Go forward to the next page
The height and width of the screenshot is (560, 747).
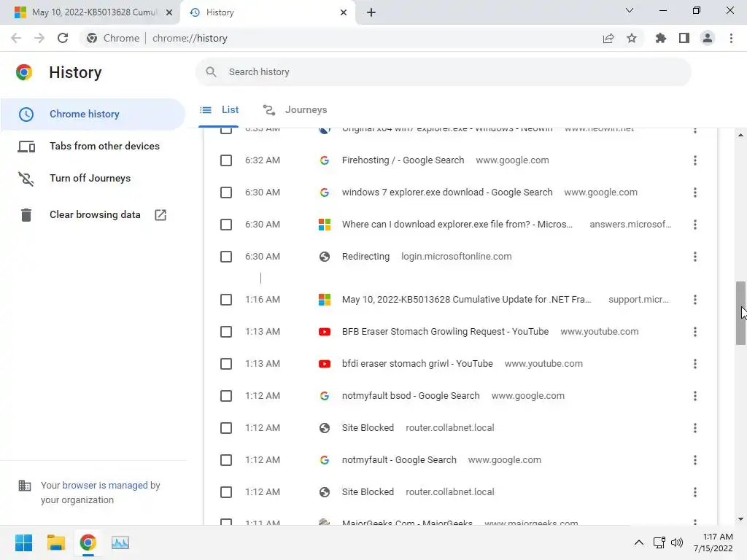39,38
